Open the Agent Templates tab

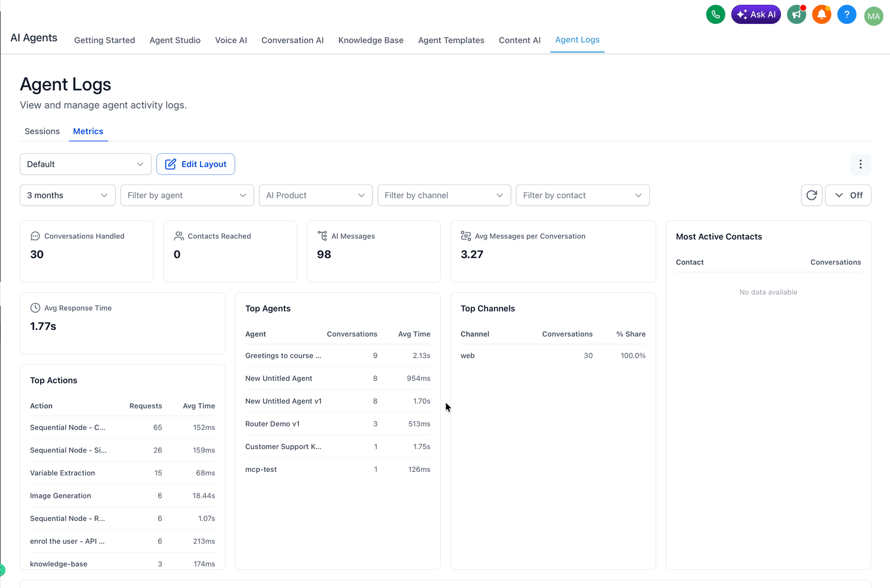coord(451,40)
